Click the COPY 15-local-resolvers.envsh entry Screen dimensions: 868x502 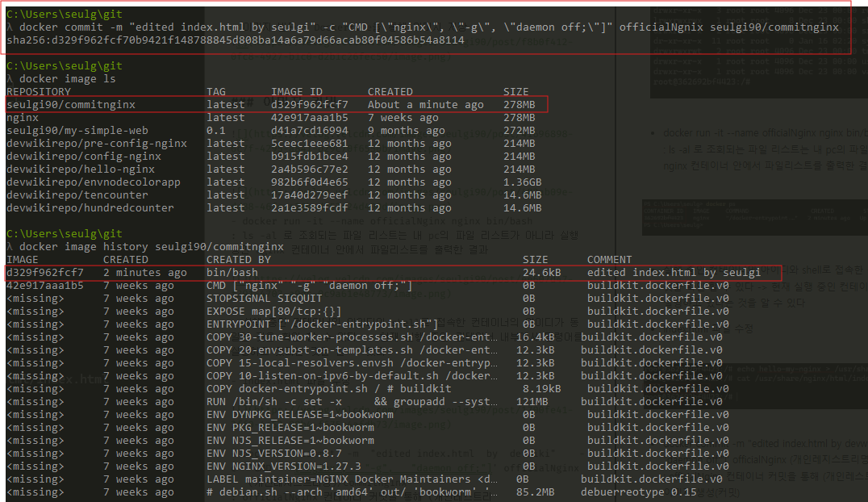click(x=352, y=363)
